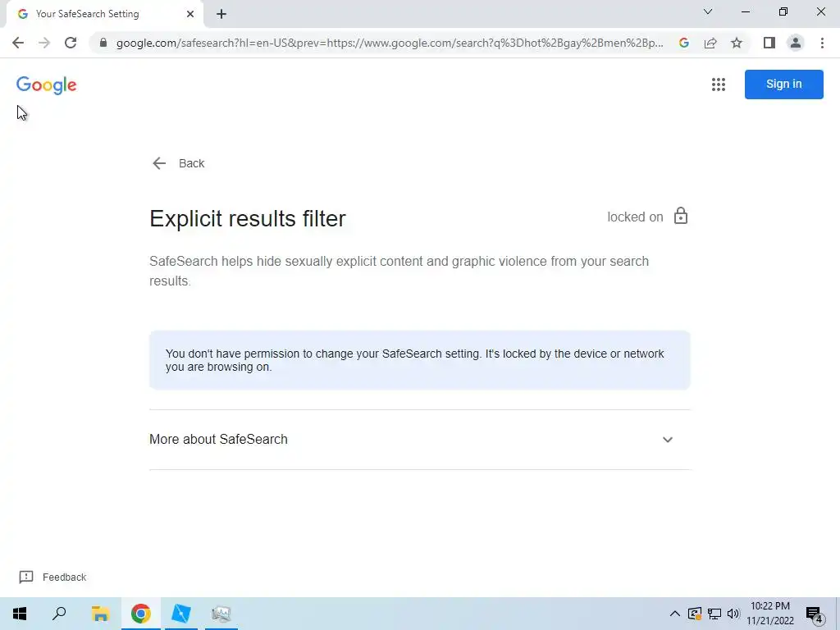
Task: Click the browser forward arrow
Action: tap(44, 43)
